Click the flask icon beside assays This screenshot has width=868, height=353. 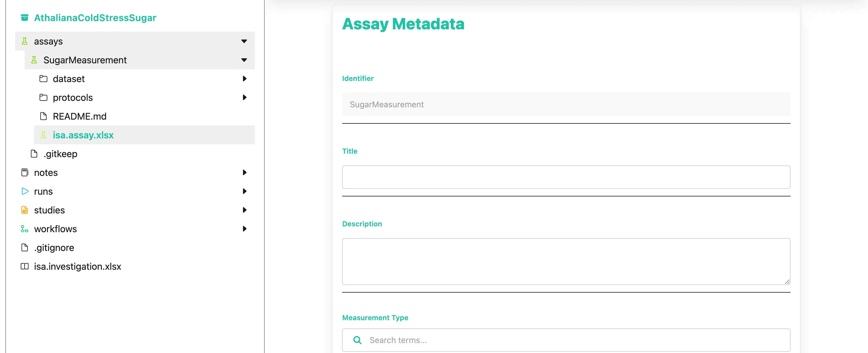pyautogui.click(x=25, y=41)
